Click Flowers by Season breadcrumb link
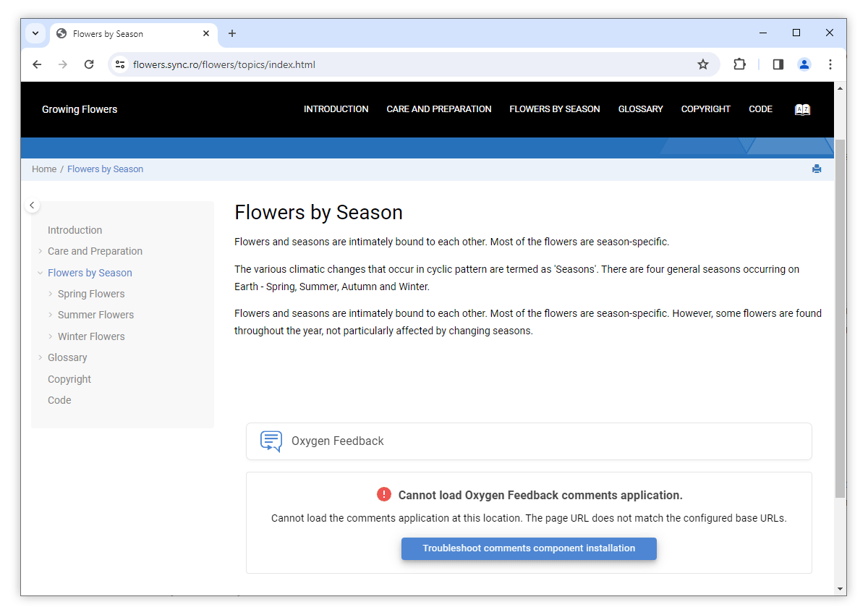This screenshot has width=868, height=615. [106, 169]
